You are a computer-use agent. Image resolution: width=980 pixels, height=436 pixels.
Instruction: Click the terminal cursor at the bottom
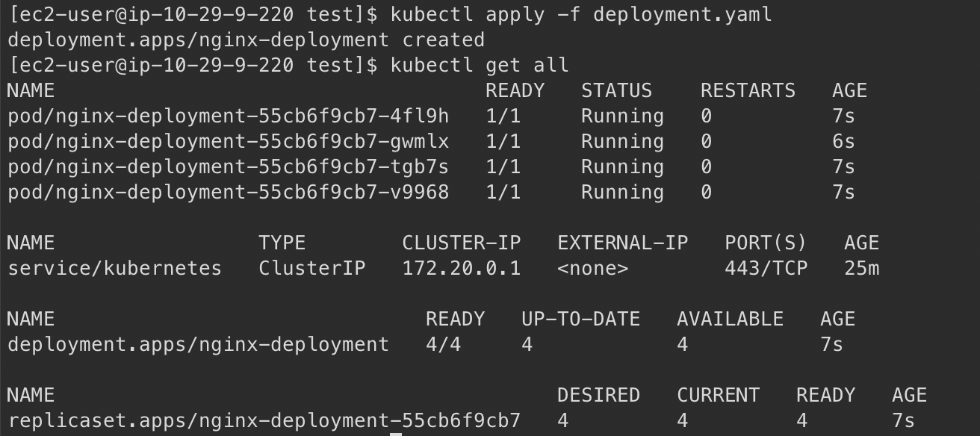(x=396, y=434)
